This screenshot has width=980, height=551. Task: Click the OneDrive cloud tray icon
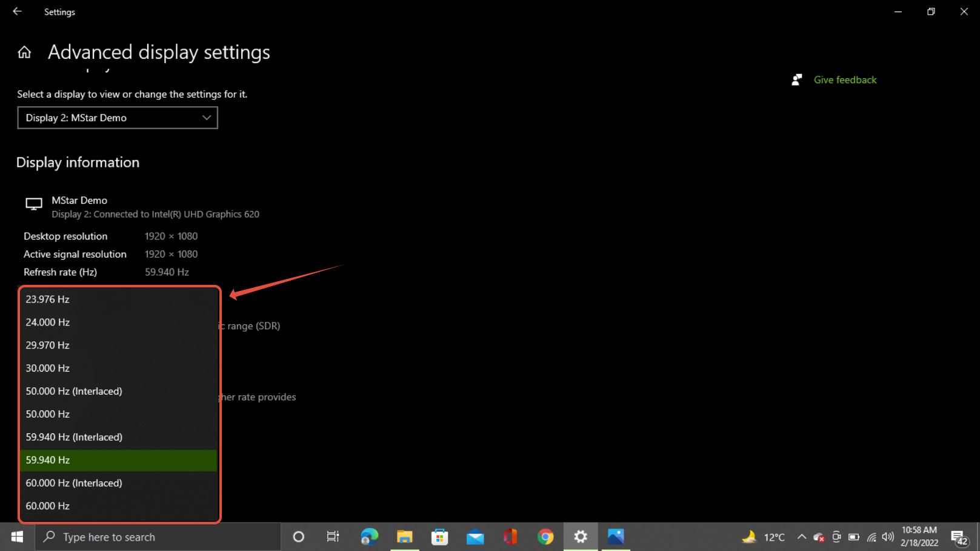pyautogui.click(x=819, y=537)
